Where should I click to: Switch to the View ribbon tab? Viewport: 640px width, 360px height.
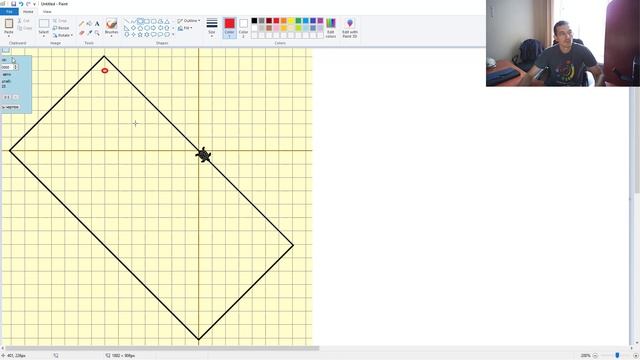(47, 11)
